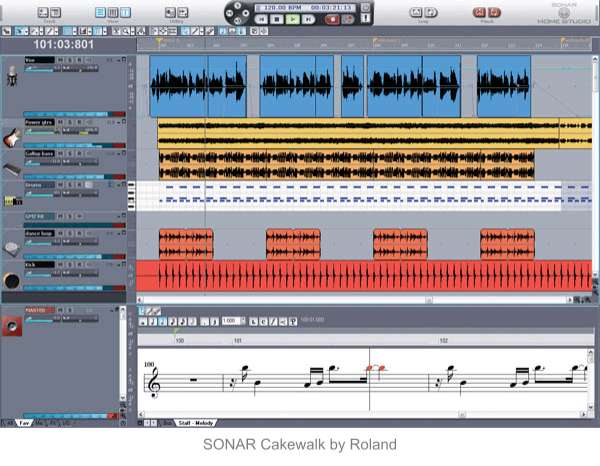Click the big 101:03:801 position display

pos(64,44)
